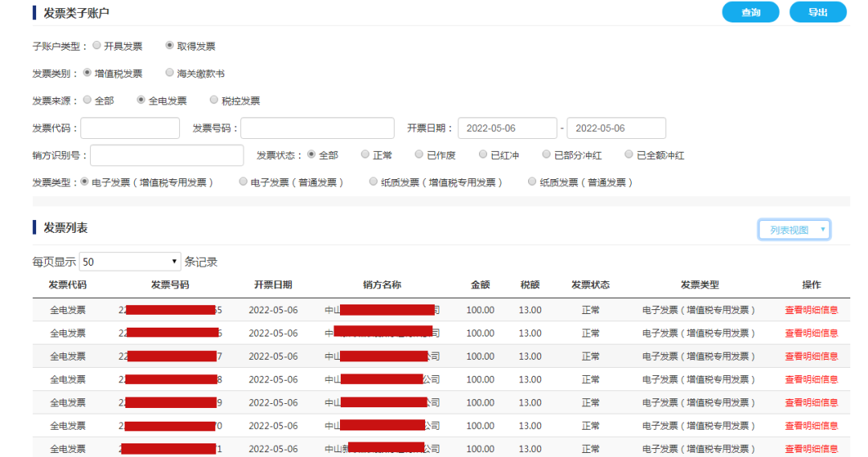868x457 pixels.
Task: Focus the 发票号码 input field
Action: point(317,128)
